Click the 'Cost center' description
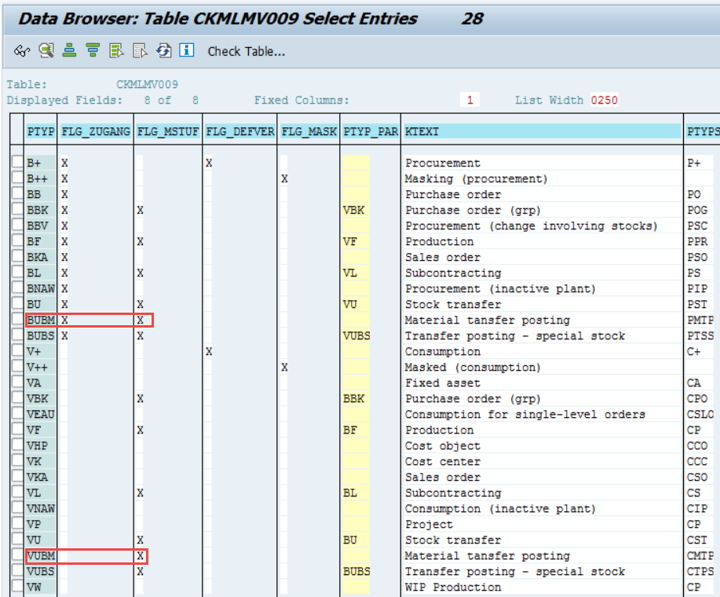The image size is (720, 597). pyautogui.click(x=443, y=462)
